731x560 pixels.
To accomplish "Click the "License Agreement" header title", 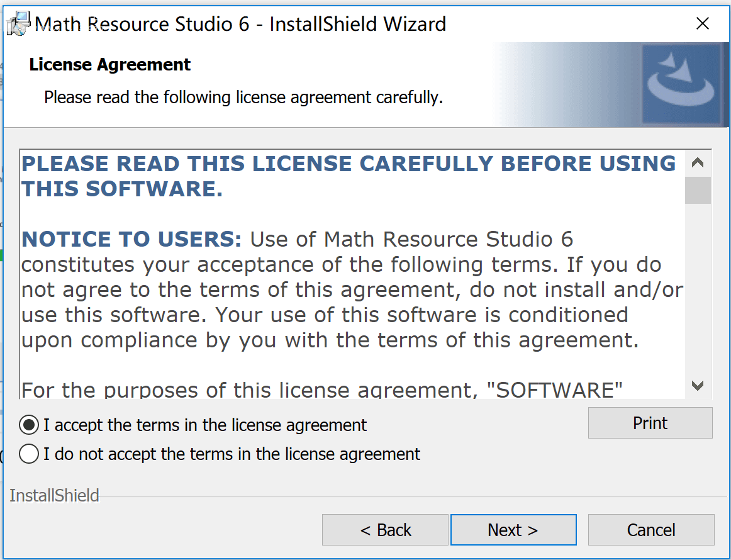I will pyautogui.click(x=109, y=64).
